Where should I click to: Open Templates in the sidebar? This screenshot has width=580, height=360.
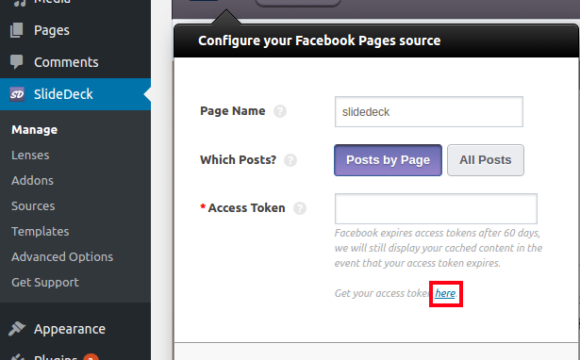(40, 232)
